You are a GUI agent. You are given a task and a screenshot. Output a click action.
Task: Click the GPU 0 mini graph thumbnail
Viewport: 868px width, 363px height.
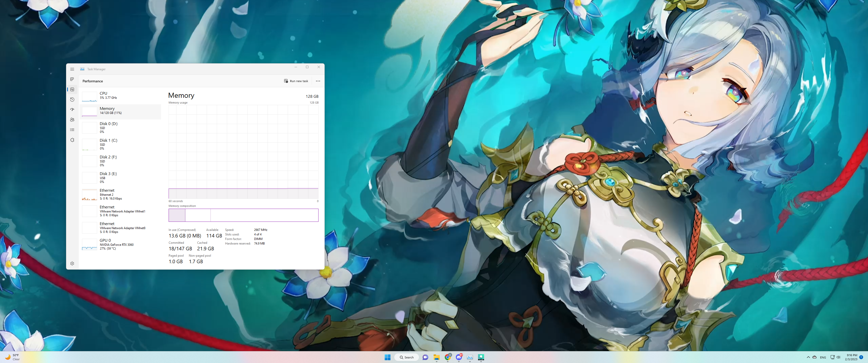tap(89, 245)
